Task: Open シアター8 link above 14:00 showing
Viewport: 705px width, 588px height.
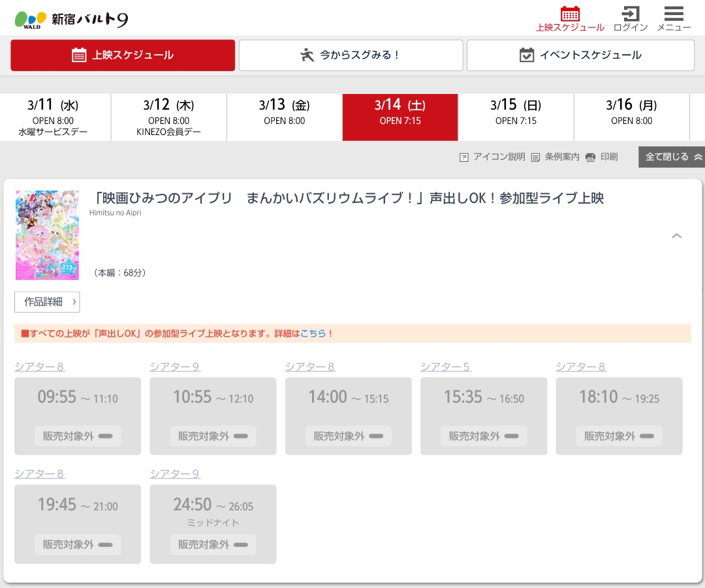Action: tap(310, 367)
